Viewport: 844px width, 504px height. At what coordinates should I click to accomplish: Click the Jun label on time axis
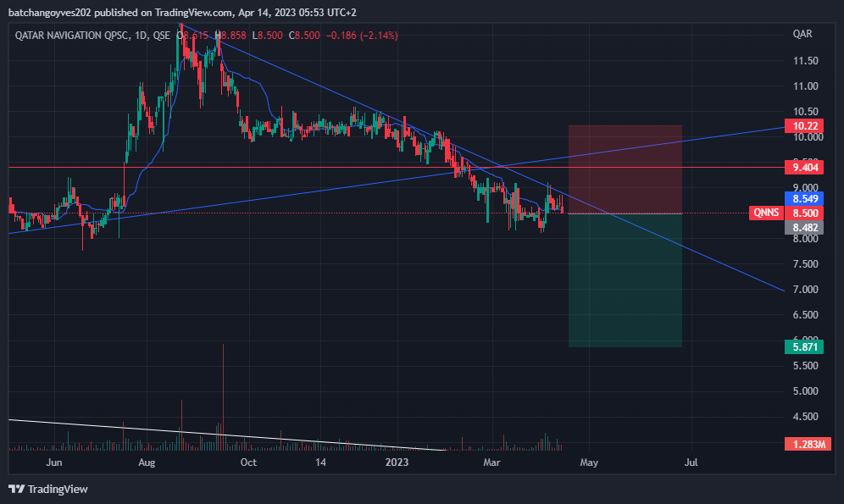pos(54,462)
